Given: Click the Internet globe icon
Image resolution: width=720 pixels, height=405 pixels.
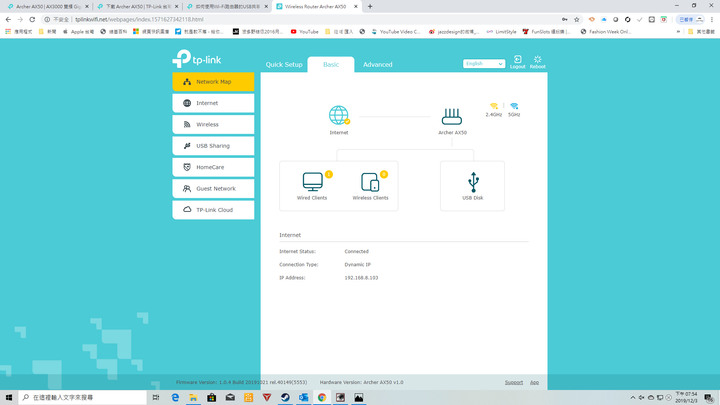Looking at the screenshot, I should point(339,115).
